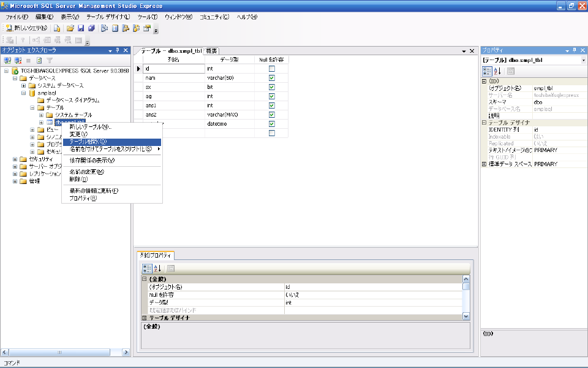Click the Disconnect icon in Object Explorer toolbar

18,60
